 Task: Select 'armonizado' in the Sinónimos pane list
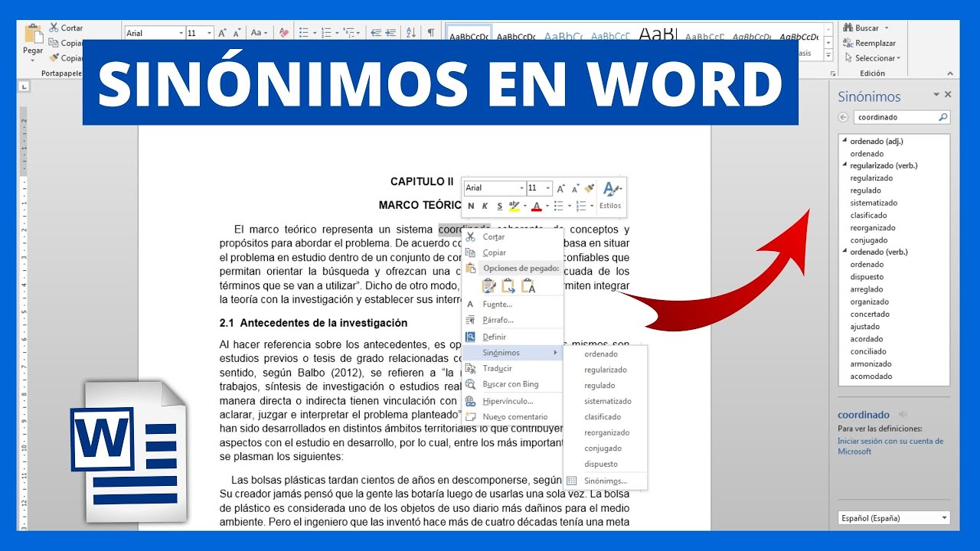(x=871, y=364)
